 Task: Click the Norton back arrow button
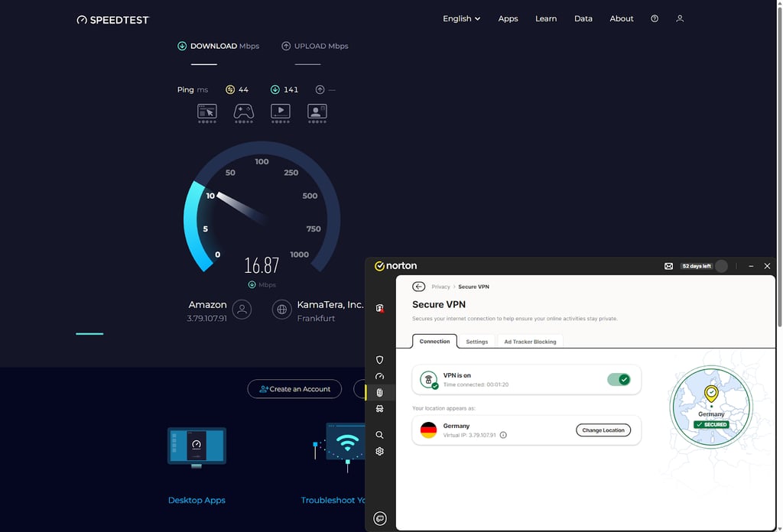pos(418,287)
